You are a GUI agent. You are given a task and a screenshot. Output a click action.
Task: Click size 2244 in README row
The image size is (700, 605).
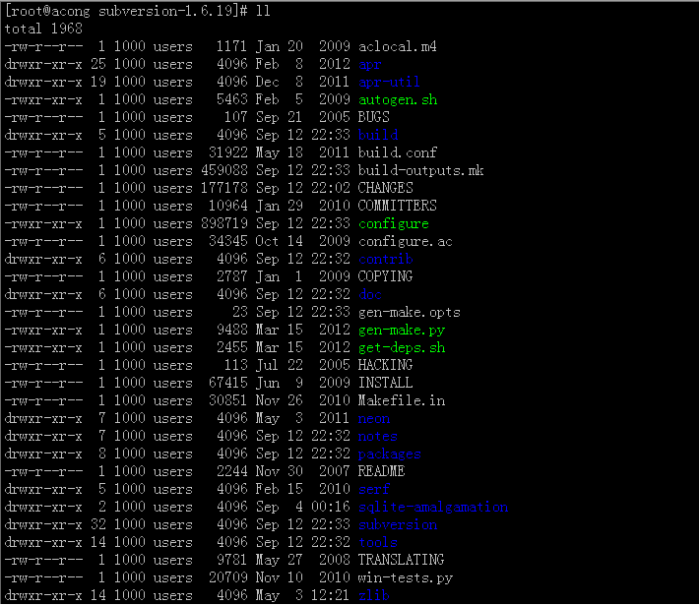click(x=232, y=471)
